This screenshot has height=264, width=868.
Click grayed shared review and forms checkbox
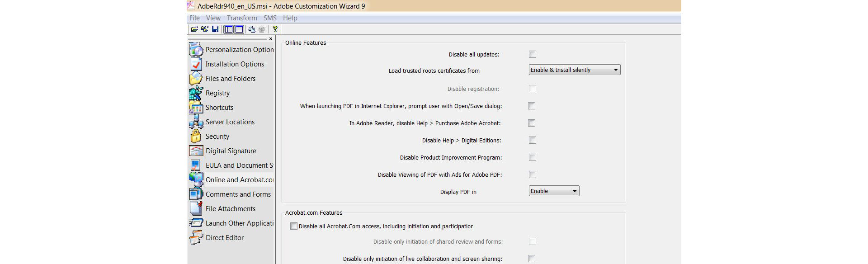(x=533, y=241)
